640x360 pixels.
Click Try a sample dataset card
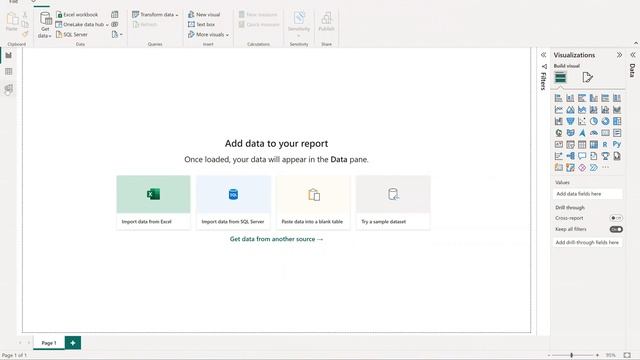pos(393,202)
